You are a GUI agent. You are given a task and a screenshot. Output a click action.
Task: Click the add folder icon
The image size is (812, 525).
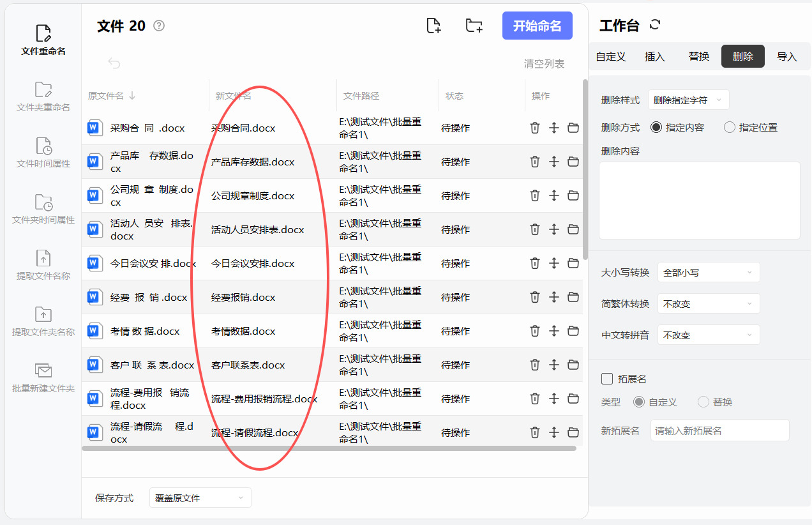(474, 26)
